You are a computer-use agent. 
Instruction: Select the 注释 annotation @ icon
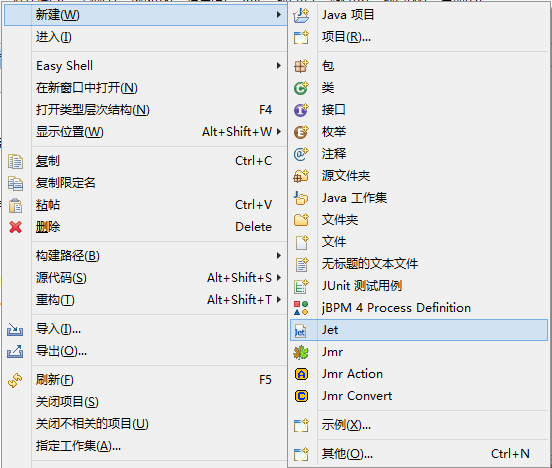tap(301, 154)
